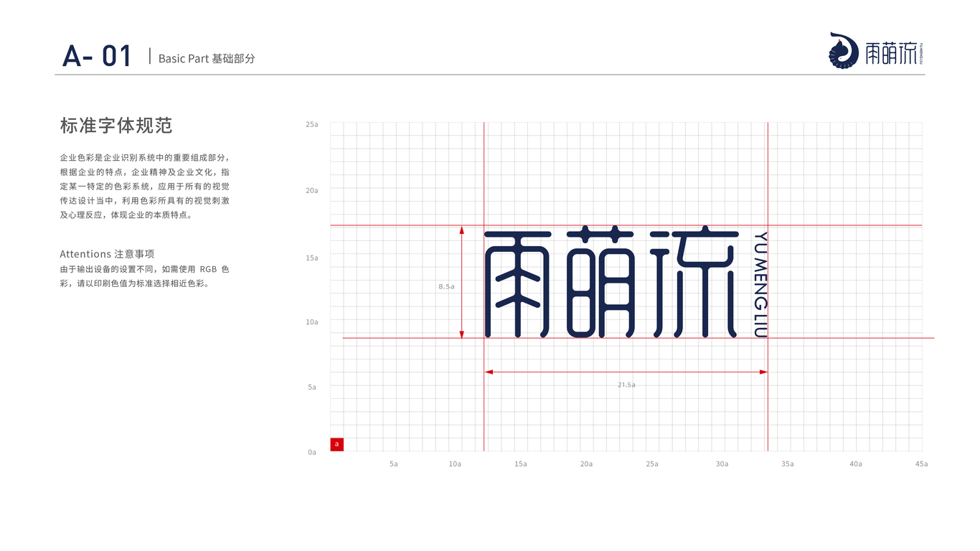Click the 10a label on vertical axis
980x551 pixels.
tap(311, 322)
